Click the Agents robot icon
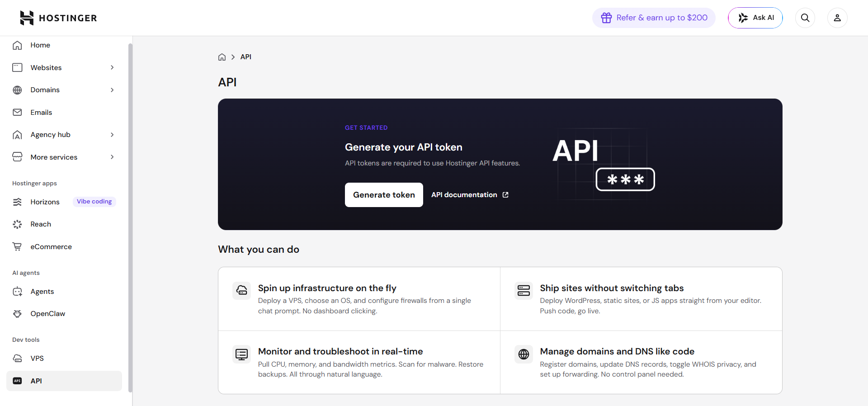Image resolution: width=868 pixels, height=406 pixels. coord(17,292)
